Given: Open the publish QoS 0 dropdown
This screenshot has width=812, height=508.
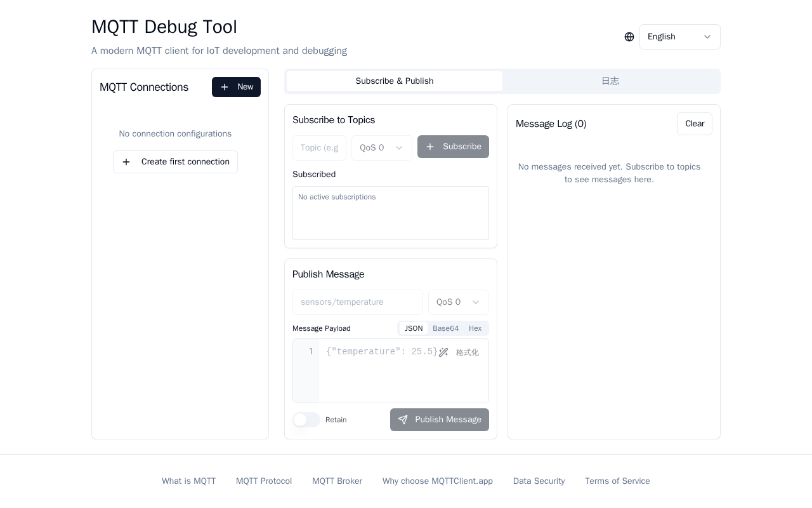Looking at the screenshot, I should (459, 302).
